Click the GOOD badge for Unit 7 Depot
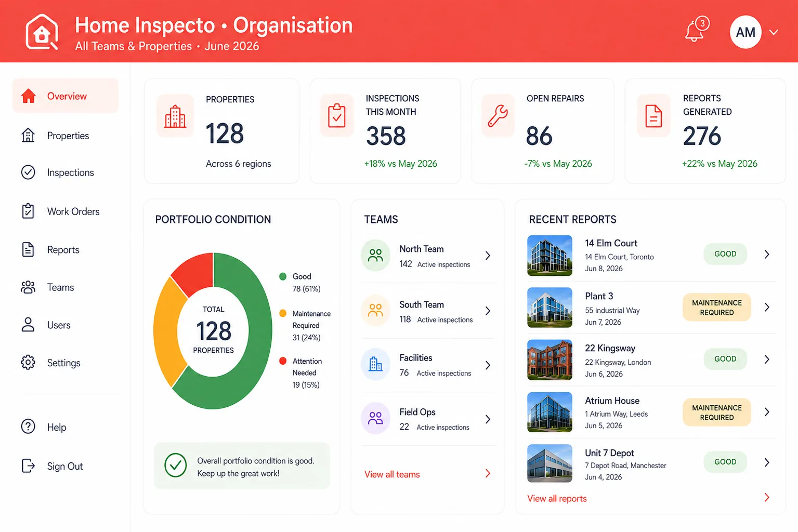This screenshot has width=798, height=532. 725,462
